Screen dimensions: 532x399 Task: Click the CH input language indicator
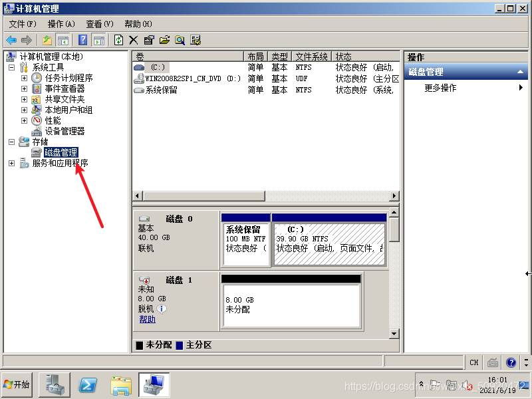474,362
